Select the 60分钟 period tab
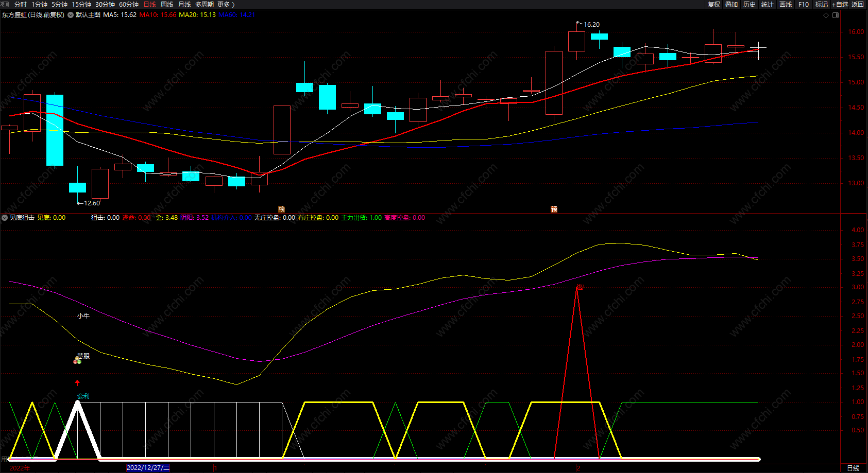The height and width of the screenshot is (473, 868). point(129,4)
